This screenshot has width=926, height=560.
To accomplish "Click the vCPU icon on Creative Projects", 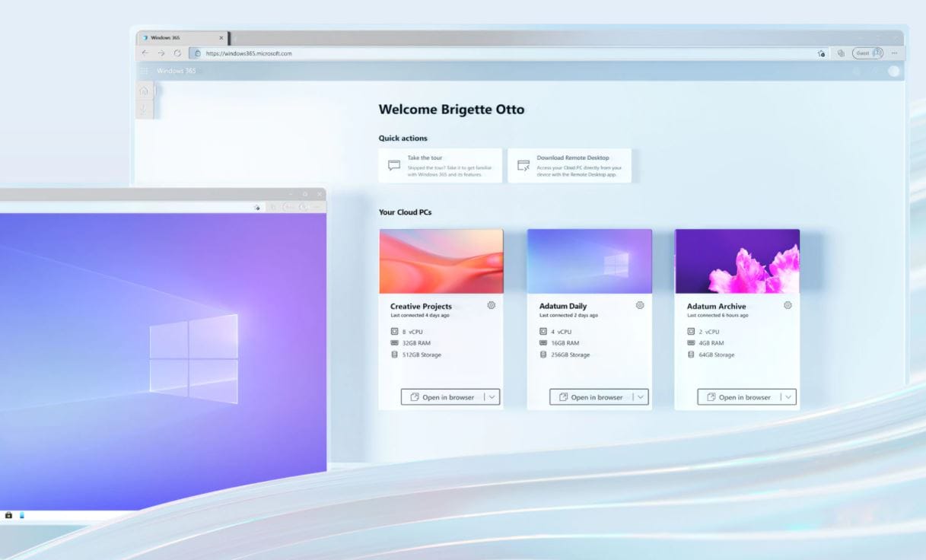I will pyautogui.click(x=394, y=332).
